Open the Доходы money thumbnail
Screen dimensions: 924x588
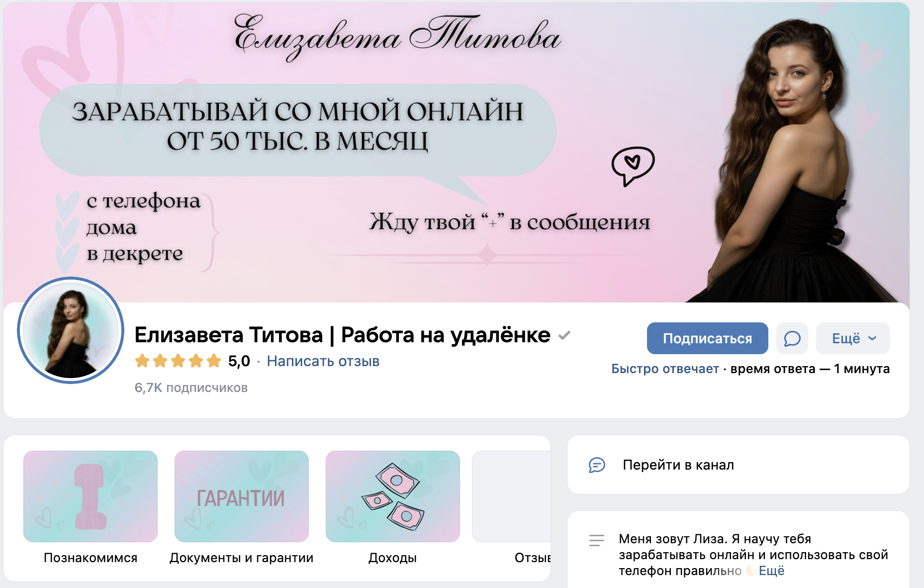tap(393, 496)
